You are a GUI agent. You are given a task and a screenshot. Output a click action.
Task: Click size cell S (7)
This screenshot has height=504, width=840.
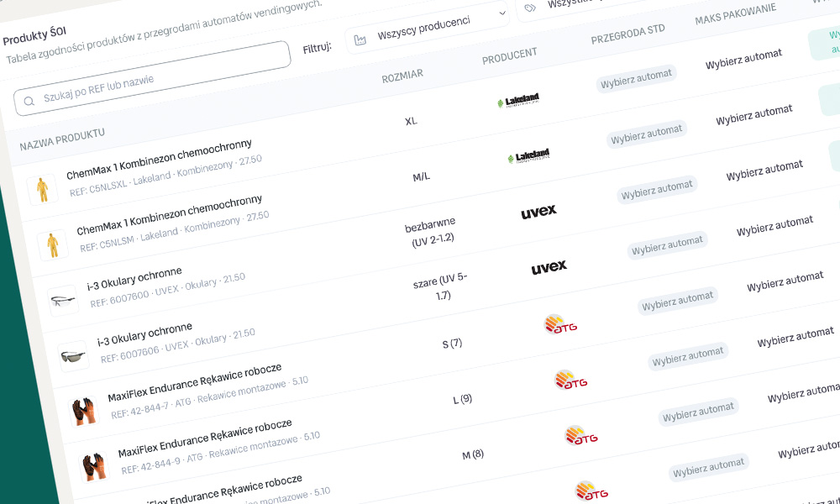point(452,344)
